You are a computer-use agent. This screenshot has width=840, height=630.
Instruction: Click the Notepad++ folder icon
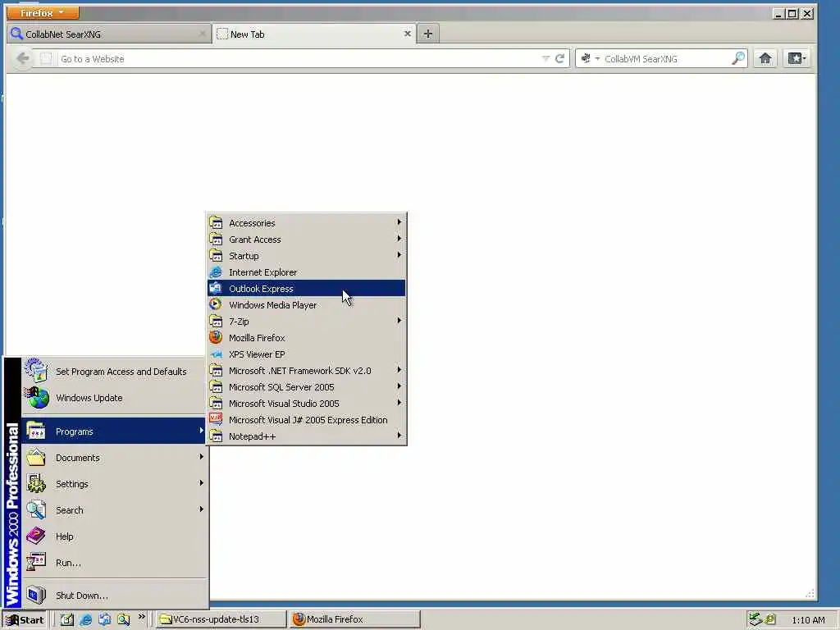(216, 436)
